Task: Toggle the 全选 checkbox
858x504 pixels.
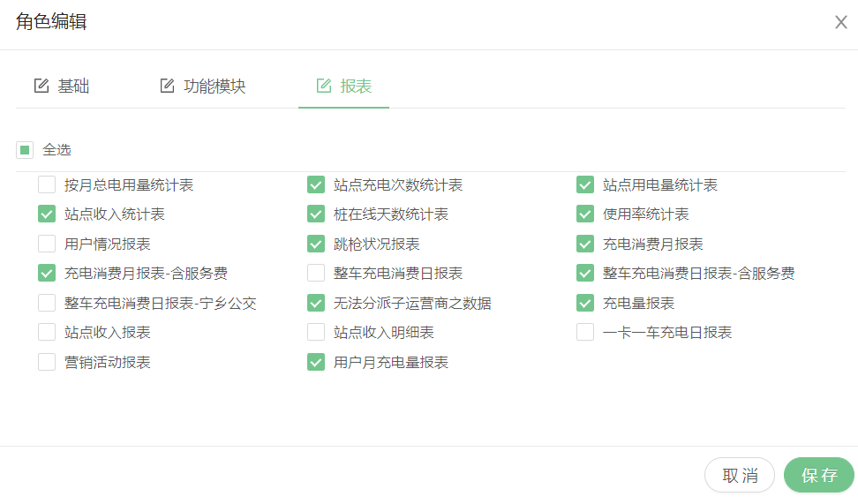Action: (x=25, y=150)
